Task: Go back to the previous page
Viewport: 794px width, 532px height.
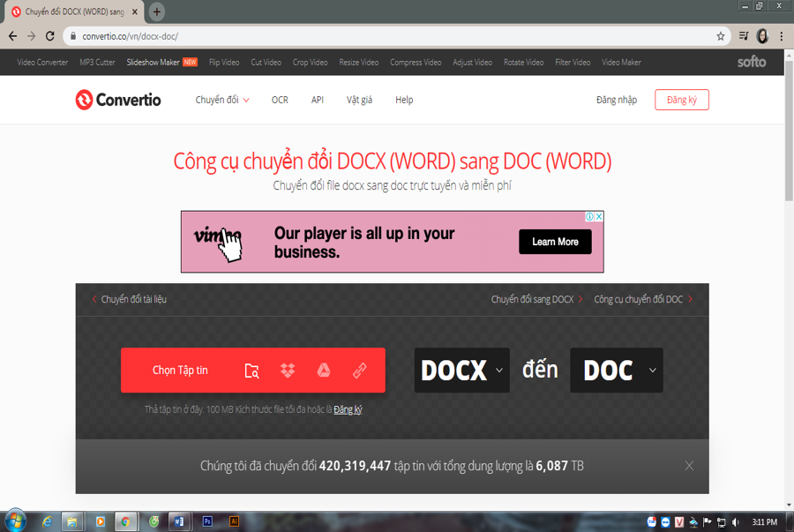Action: (x=12, y=36)
